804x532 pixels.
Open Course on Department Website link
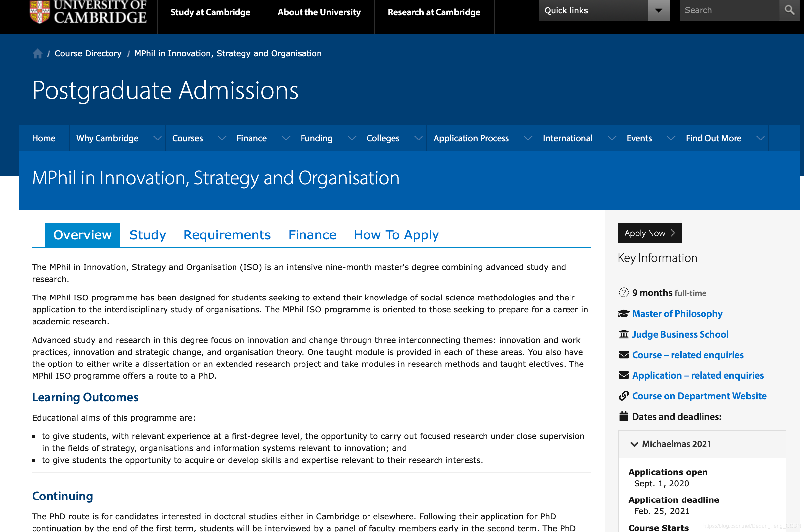click(699, 396)
